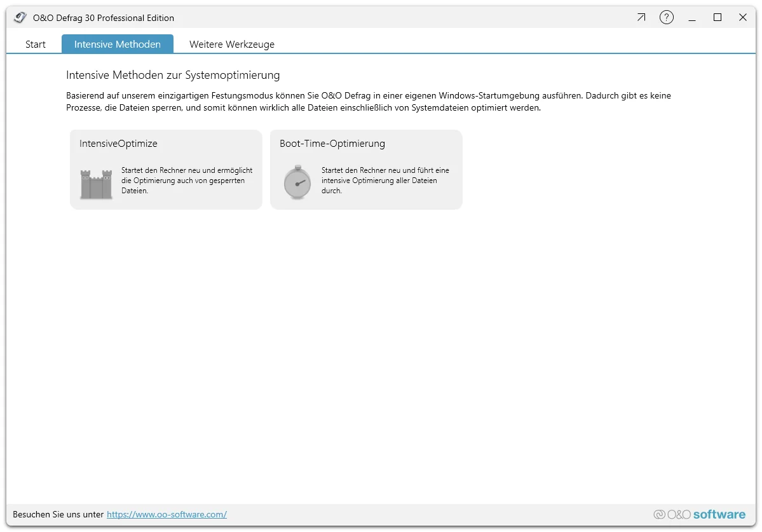This screenshot has height=532, width=762.
Task: Select the O&O logo circle symbol
Action: (x=658, y=514)
